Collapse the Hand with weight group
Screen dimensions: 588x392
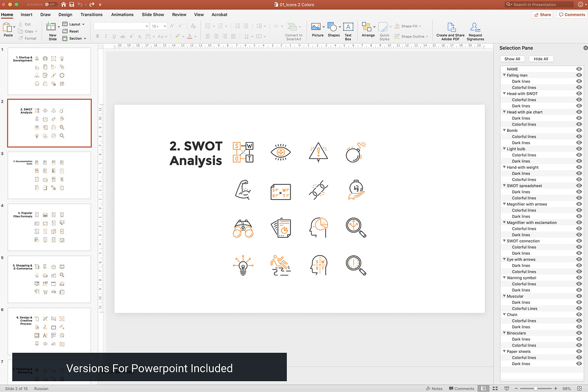[x=504, y=168]
